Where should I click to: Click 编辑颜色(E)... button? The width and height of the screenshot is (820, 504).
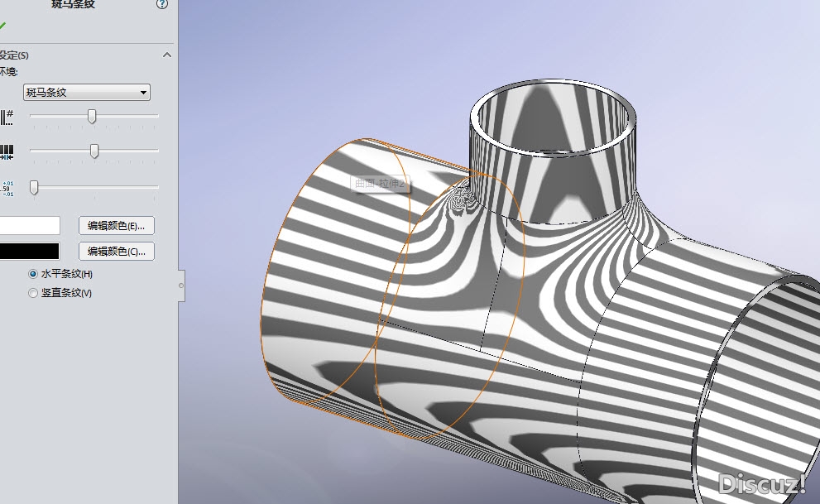click(x=116, y=226)
